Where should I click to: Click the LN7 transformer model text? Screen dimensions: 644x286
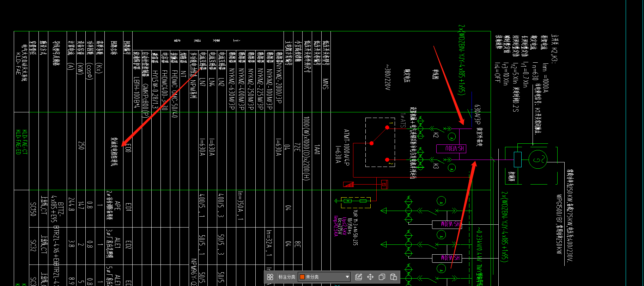click(x=202, y=82)
